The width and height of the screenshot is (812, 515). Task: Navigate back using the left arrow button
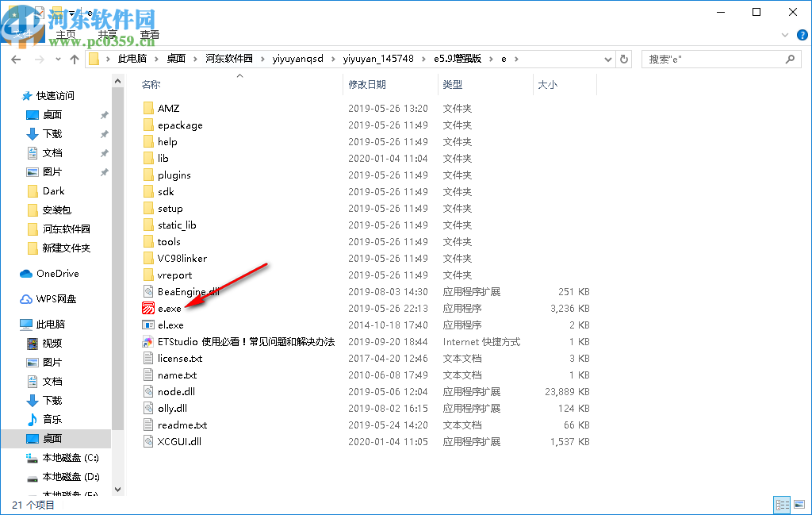16,58
